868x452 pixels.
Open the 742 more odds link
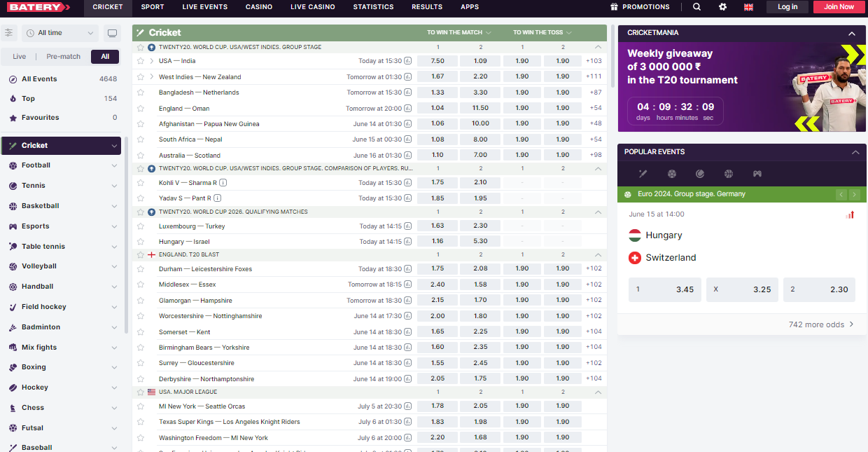click(x=821, y=324)
